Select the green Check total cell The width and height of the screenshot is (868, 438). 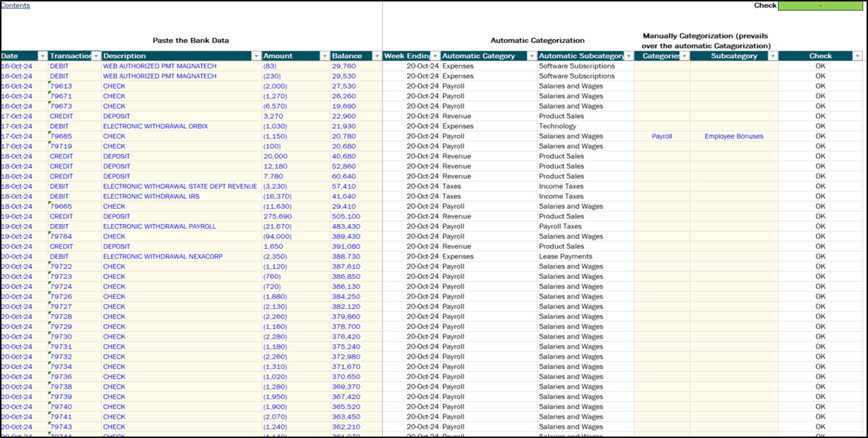pos(820,6)
